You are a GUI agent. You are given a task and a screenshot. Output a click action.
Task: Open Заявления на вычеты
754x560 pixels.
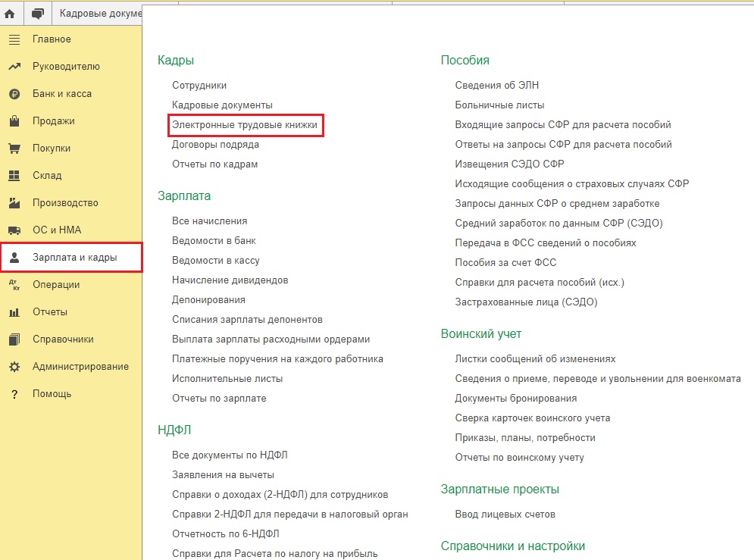[x=223, y=474]
